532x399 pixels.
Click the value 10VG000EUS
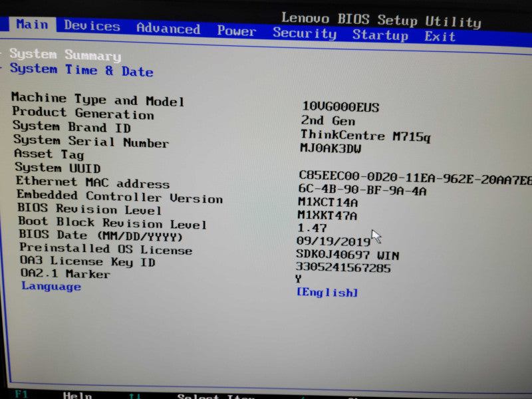coord(340,107)
